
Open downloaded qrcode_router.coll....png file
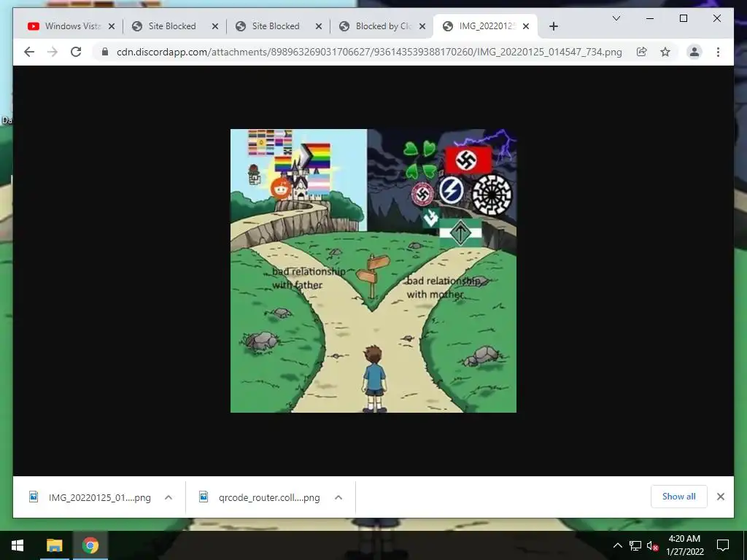pyautogui.click(x=260, y=497)
